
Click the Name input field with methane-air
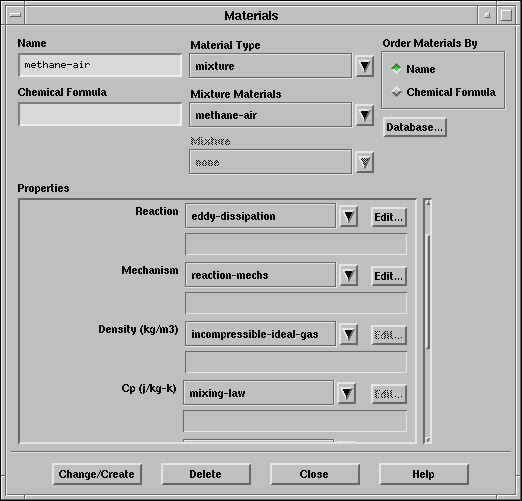pos(100,65)
